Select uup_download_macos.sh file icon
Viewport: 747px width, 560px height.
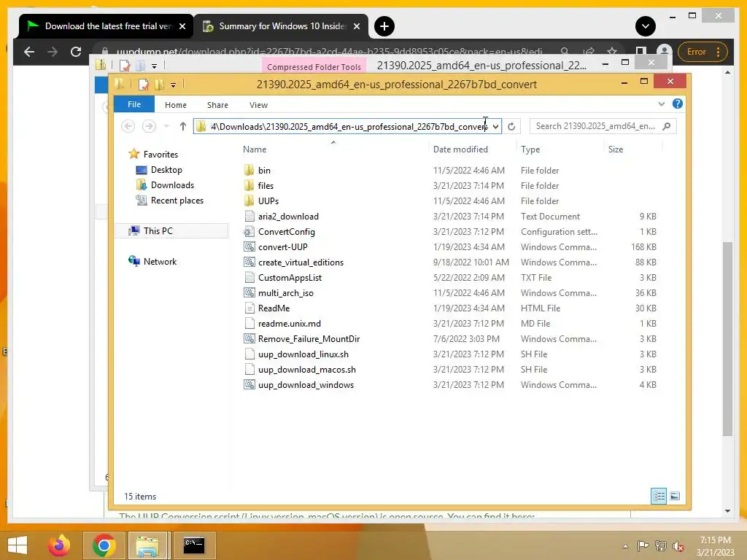click(x=249, y=369)
